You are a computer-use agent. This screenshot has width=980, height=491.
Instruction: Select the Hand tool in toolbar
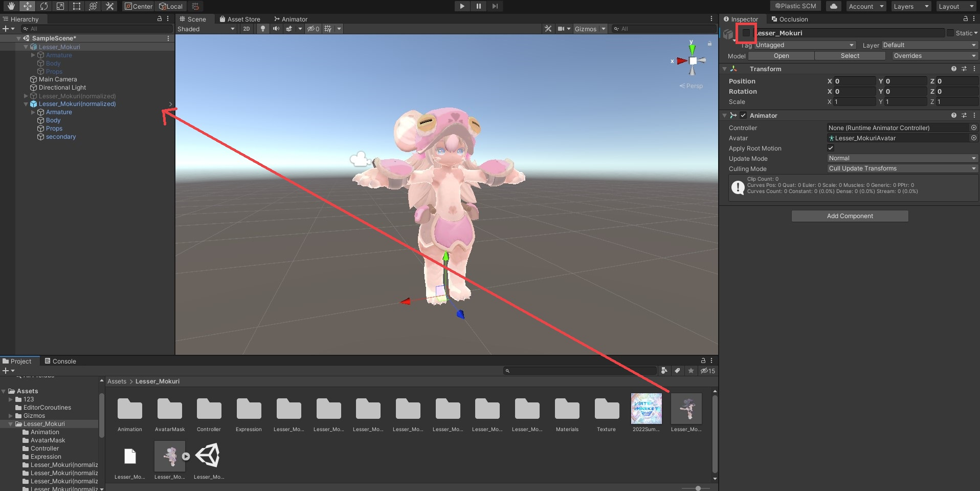(x=11, y=6)
